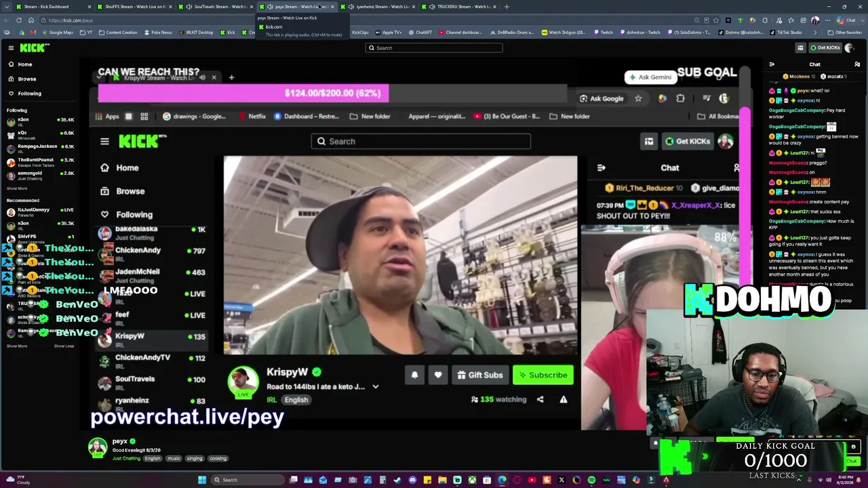Open the ChatGPT bookmark
868x488 pixels.
pyautogui.click(x=420, y=33)
